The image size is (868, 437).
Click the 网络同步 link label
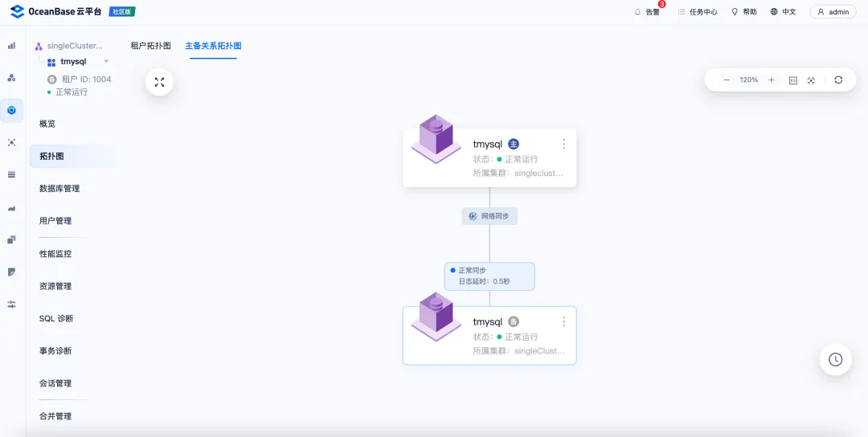(x=489, y=216)
